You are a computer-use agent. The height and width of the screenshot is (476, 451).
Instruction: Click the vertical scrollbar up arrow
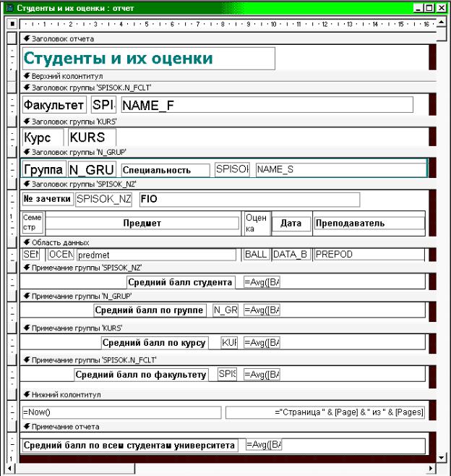442,22
